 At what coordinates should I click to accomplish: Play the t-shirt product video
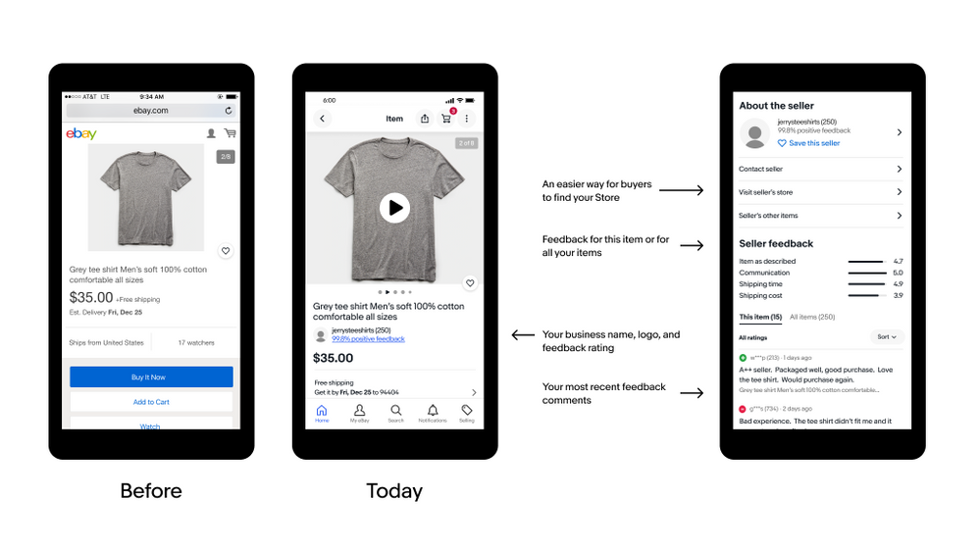point(394,208)
